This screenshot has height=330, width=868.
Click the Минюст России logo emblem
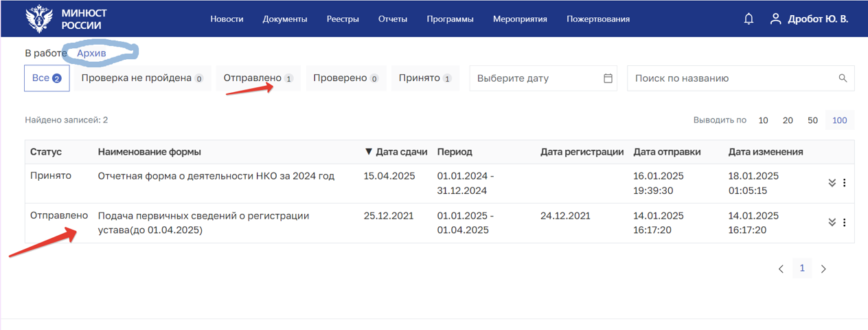(x=39, y=19)
